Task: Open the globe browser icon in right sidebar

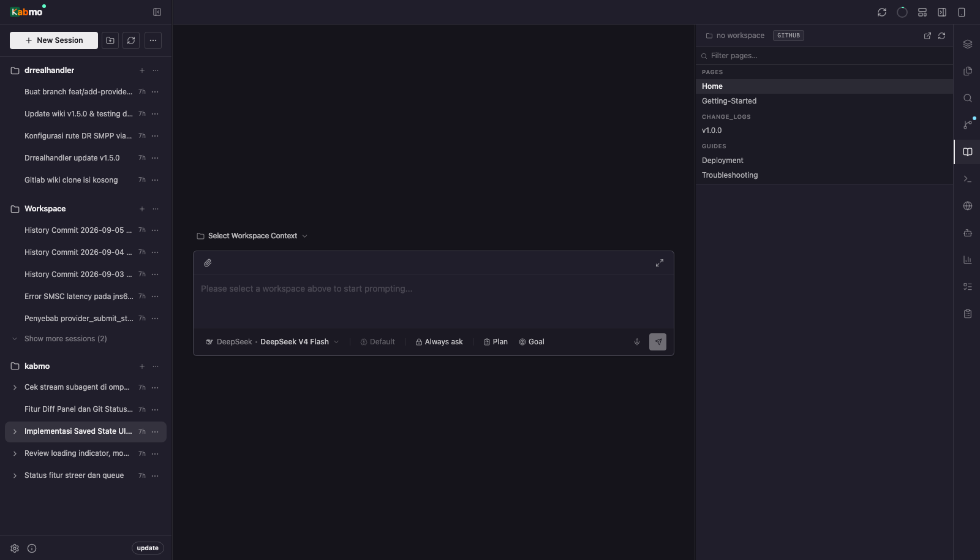Action: [x=968, y=206]
